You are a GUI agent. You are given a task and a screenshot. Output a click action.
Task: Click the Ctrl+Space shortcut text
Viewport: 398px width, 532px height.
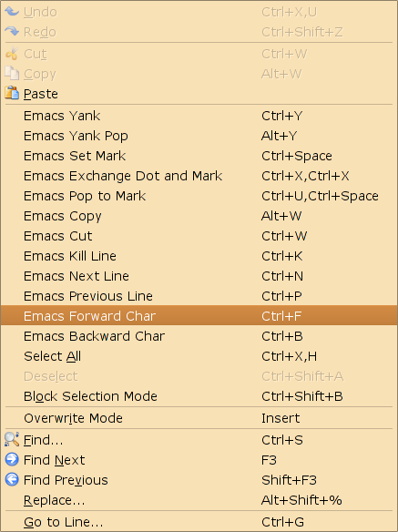297,156
